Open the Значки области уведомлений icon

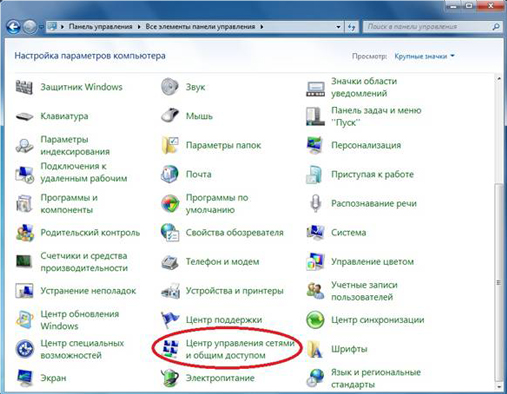(315, 89)
